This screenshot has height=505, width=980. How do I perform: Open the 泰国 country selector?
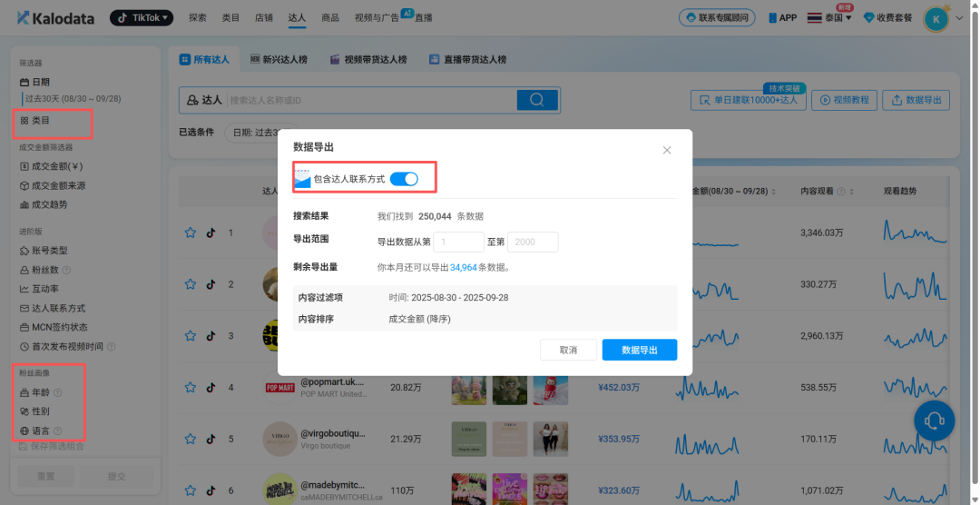tap(828, 18)
